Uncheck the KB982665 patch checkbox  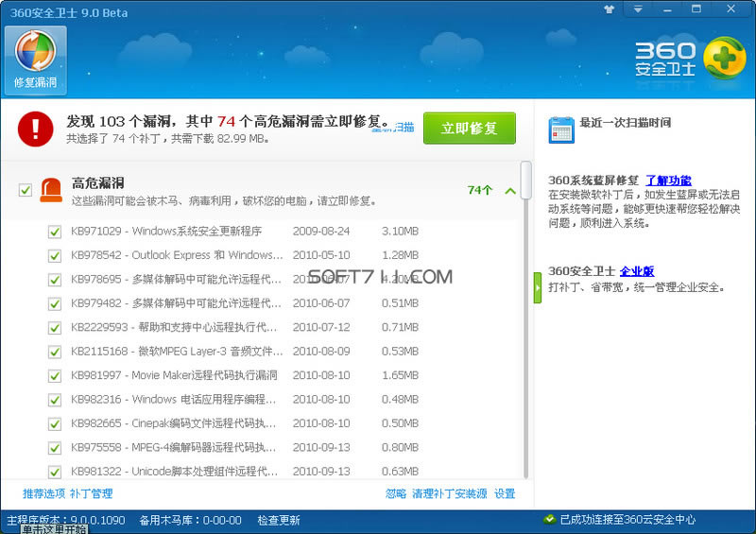55,424
